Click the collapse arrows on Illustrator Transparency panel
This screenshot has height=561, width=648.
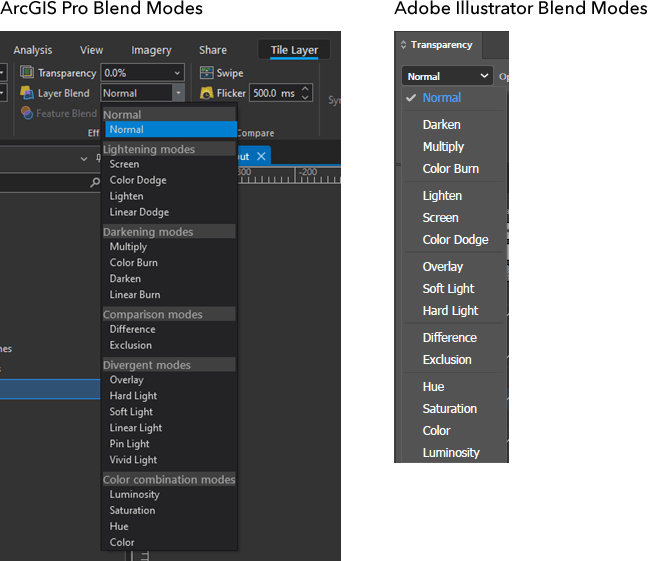click(403, 45)
